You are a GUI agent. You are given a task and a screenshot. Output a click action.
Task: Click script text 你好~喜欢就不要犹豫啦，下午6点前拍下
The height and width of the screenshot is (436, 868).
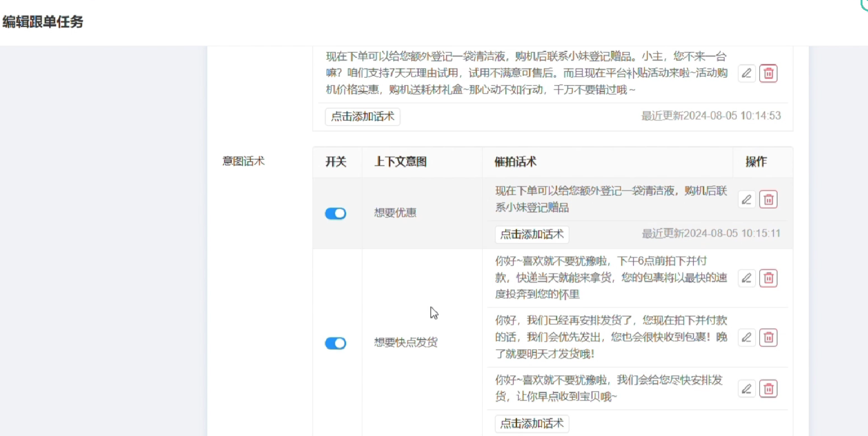tap(611, 277)
